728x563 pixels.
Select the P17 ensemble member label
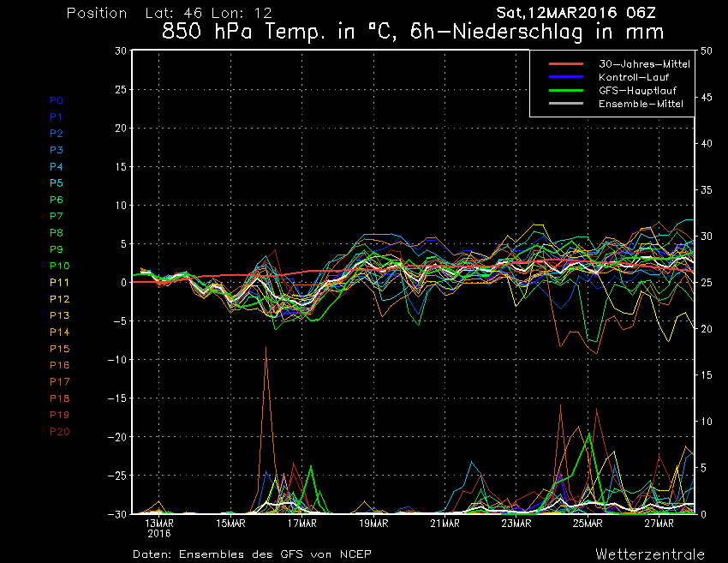click(59, 381)
